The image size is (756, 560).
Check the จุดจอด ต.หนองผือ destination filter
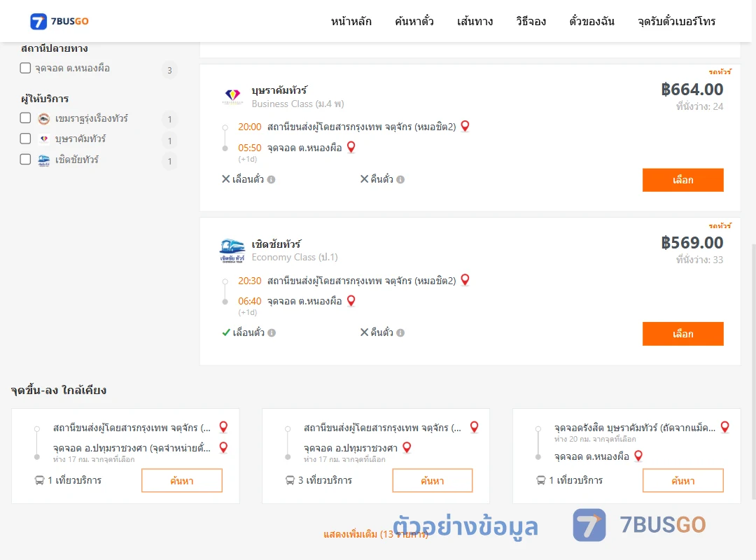25,68
